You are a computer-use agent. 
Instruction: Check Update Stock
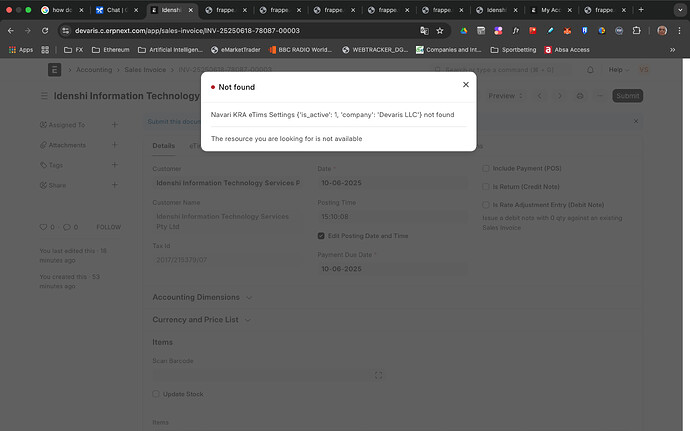click(x=156, y=394)
